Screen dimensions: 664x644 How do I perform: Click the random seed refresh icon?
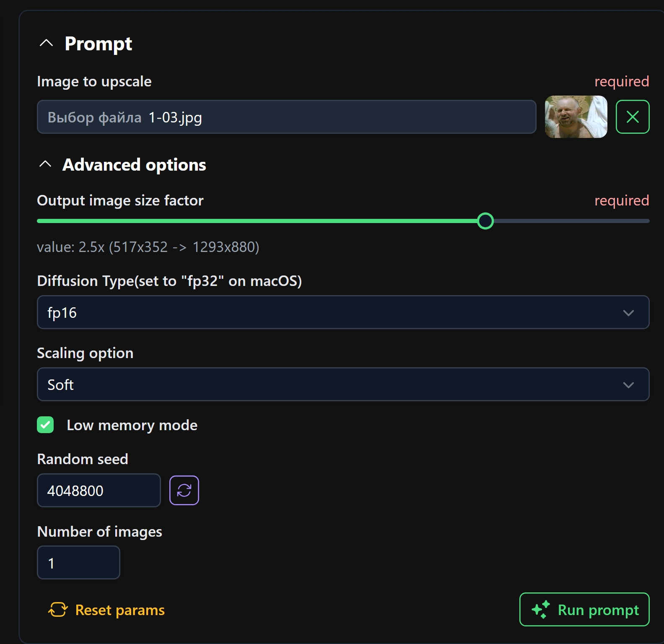184,490
